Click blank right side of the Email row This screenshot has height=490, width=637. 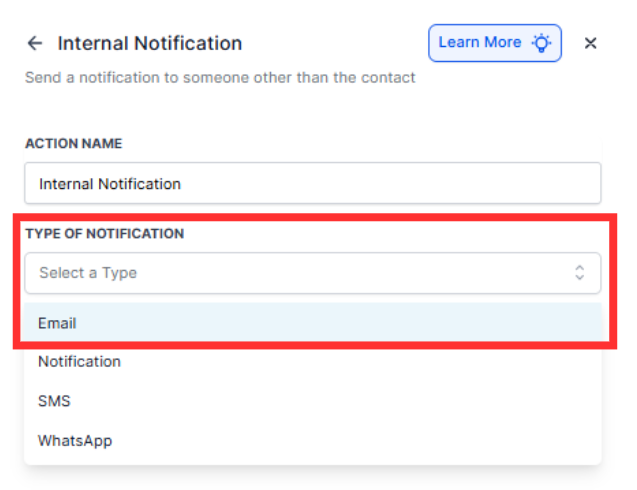click(450, 323)
